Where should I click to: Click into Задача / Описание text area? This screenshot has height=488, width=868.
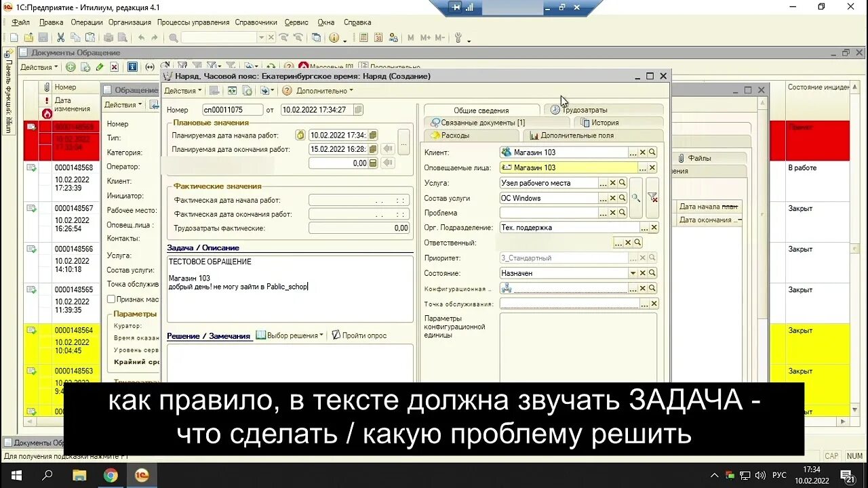(290, 288)
